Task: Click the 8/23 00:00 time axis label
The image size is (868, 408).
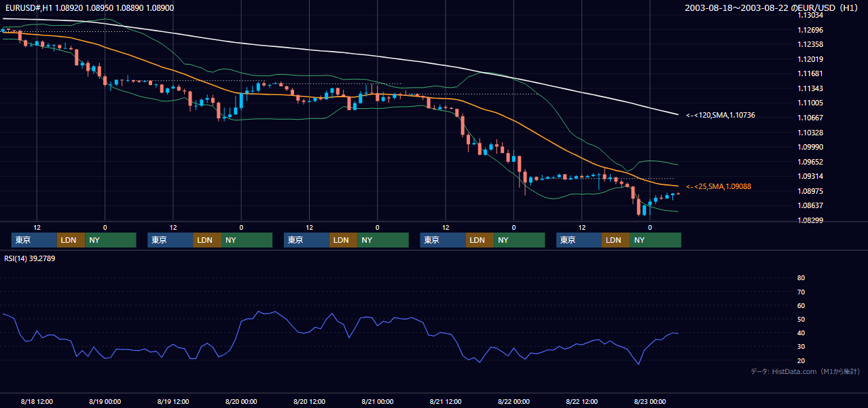Action: click(649, 401)
